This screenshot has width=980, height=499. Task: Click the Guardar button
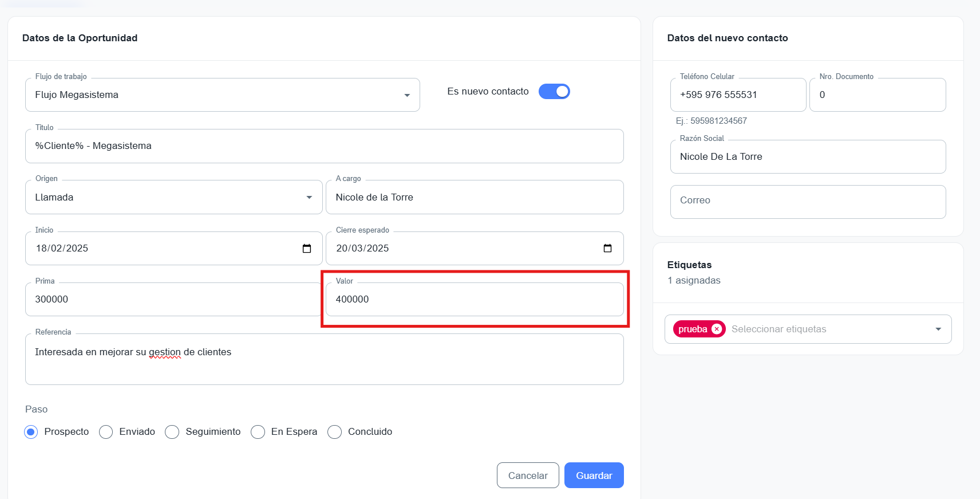[x=594, y=476]
